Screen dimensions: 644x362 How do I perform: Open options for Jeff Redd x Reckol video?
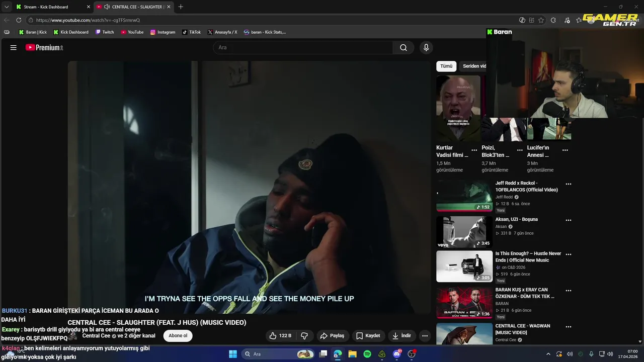click(x=569, y=184)
